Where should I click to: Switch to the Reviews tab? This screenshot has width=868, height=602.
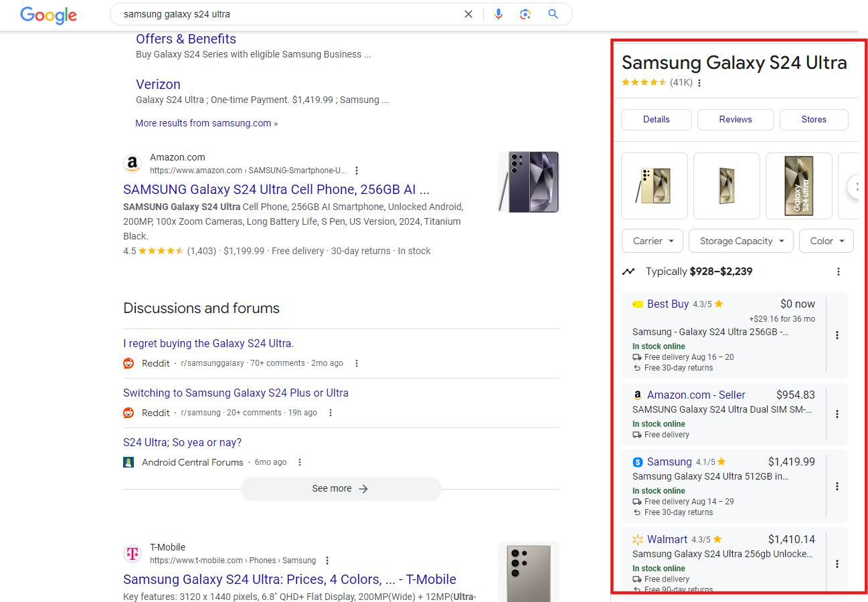click(735, 120)
